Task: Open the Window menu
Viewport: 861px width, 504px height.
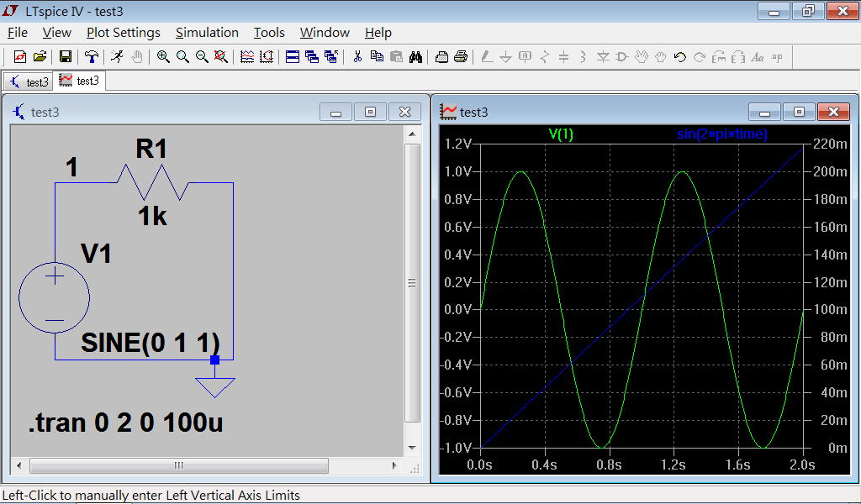Action: coord(325,33)
